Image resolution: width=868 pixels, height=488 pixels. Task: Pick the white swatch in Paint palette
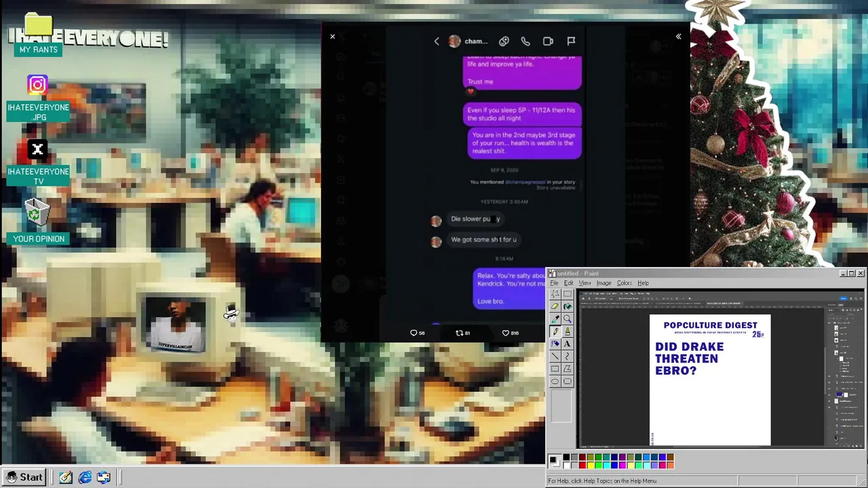[x=566, y=466]
